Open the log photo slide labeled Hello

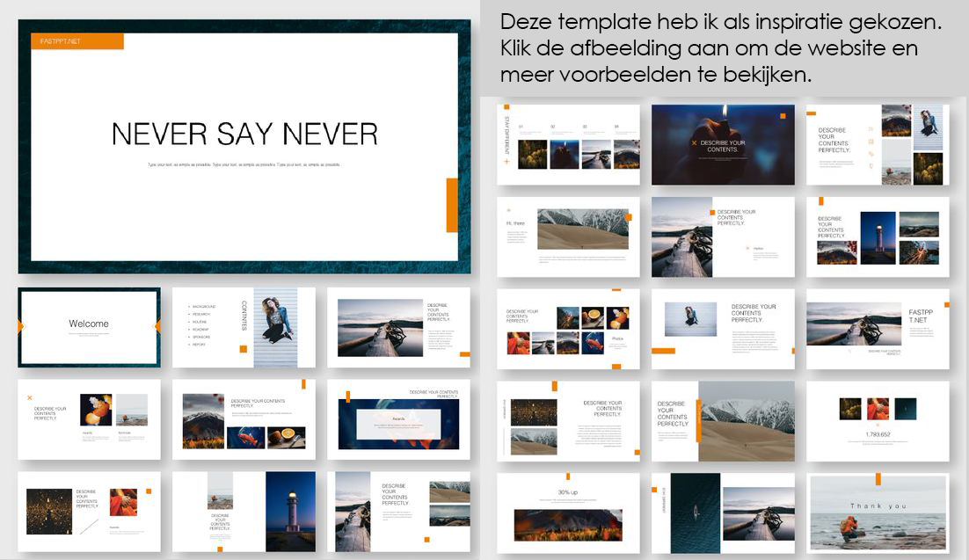coord(723,237)
